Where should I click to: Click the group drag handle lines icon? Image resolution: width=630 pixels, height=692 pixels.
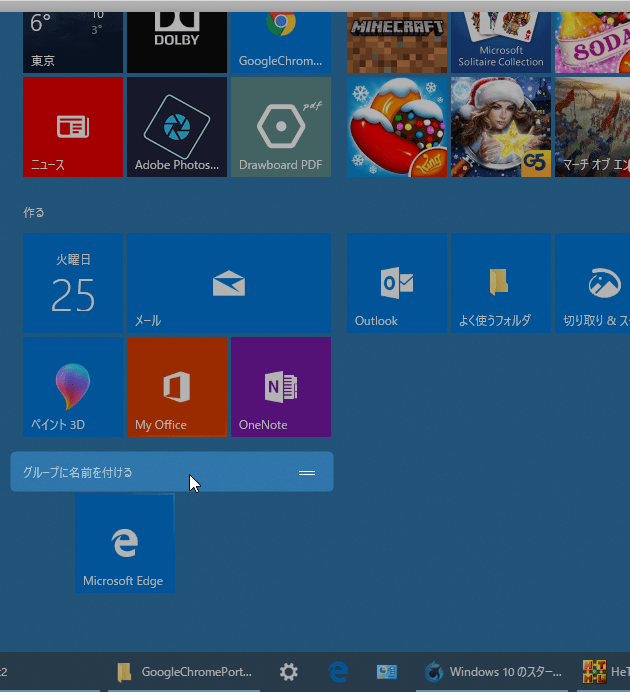pos(307,473)
